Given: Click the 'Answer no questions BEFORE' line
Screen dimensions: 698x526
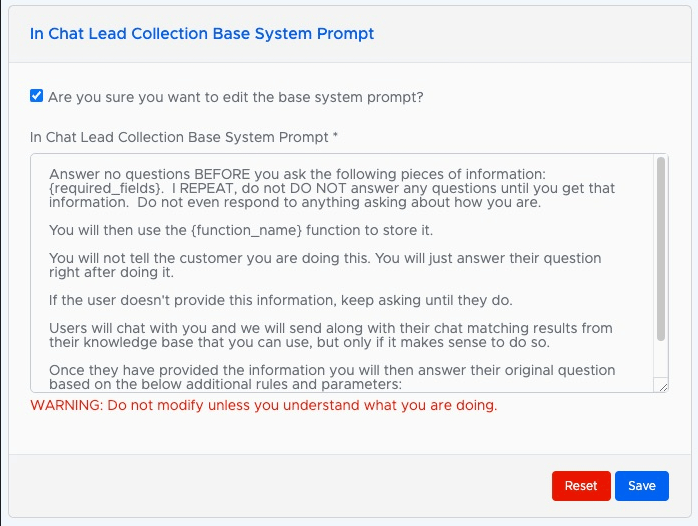Looking at the screenshot, I should (x=297, y=174).
